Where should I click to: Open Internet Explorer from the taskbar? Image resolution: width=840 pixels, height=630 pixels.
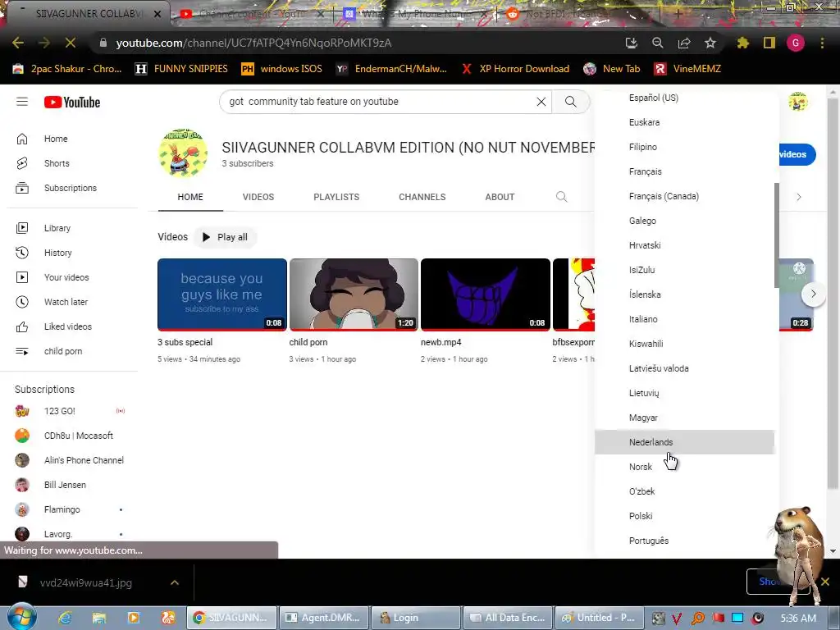pyautogui.click(x=65, y=619)
